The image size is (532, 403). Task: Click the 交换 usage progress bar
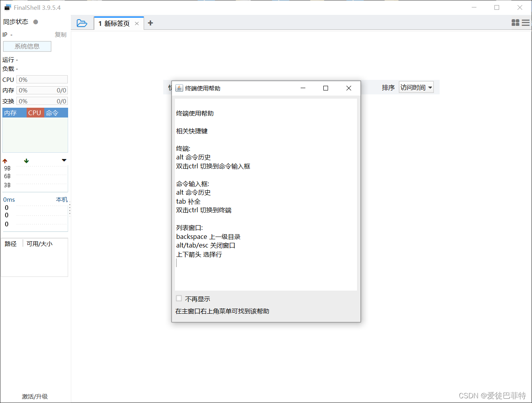[x=42, y=101]
